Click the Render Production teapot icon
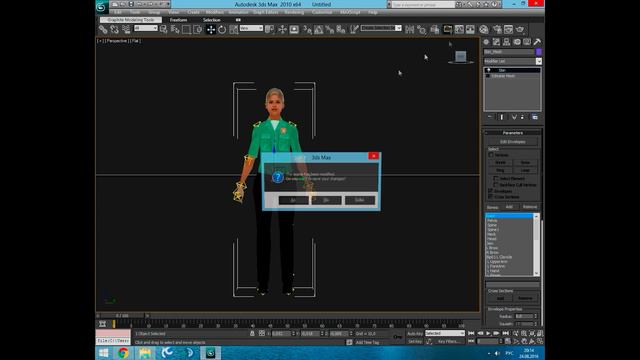This screenshot has height=360, width=640. coord(520,29)
